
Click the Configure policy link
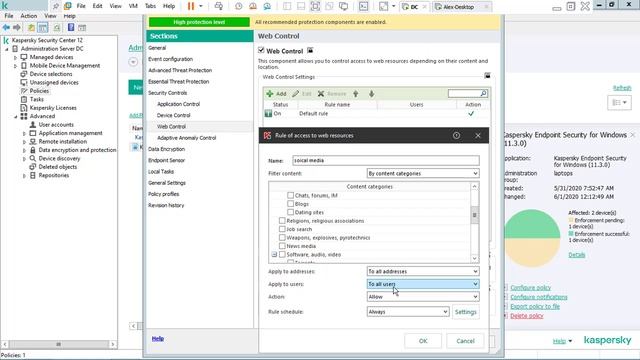[531, 288]
